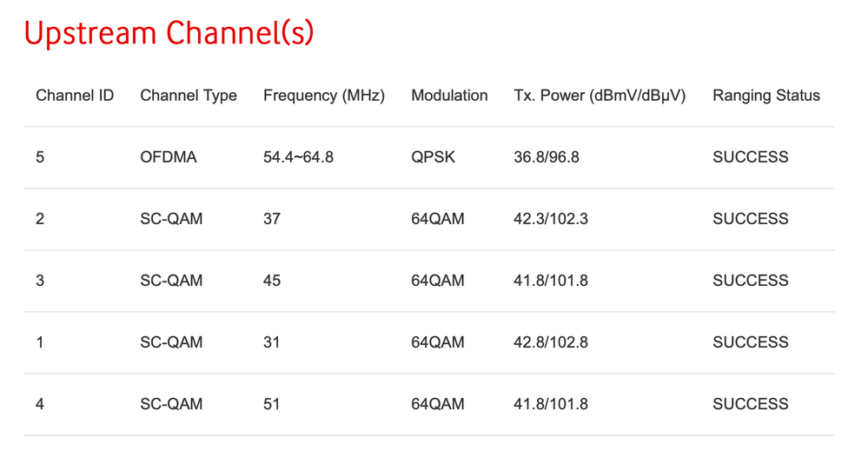Select the Channel Type column header
The height and width of the screenshot is (464, 868).
[189, 96]
